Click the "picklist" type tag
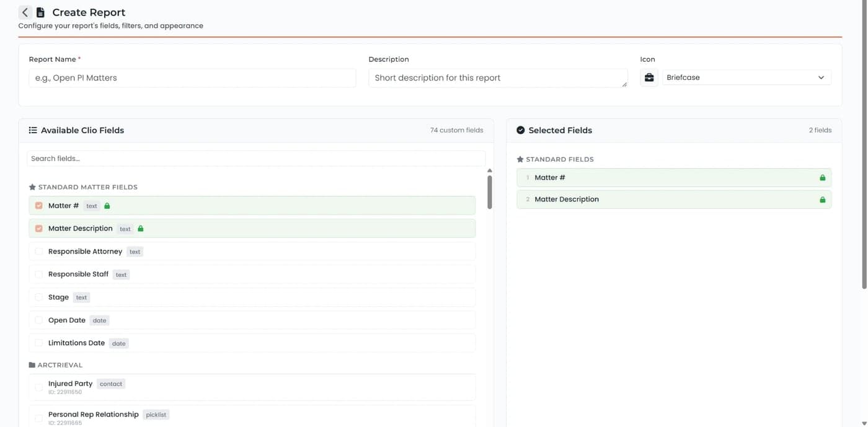Viewport: 868px width, 427px height. pyautogui.click(x=156, y=415)
